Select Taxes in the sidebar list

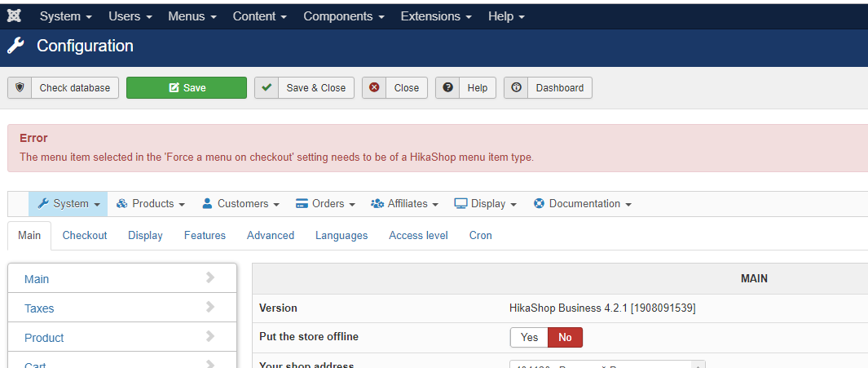point(122,308)
